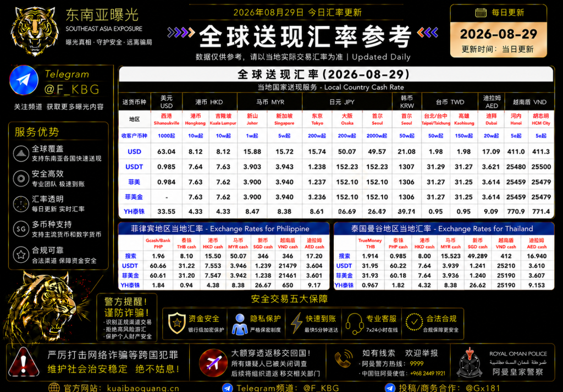
Task: Click the 高雄 Kaohsiung column header
Action: click(463, 119)
